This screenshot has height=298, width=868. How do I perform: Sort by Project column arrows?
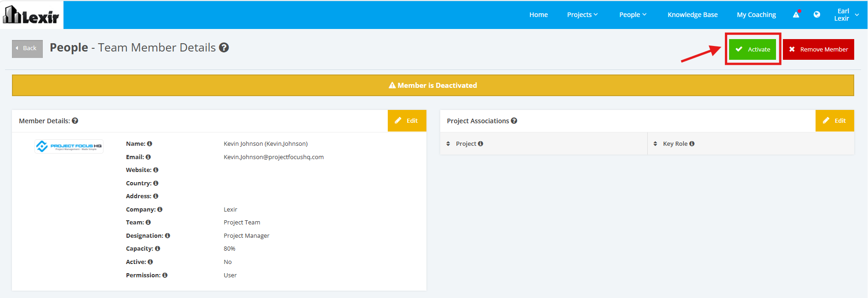[448, 143]
